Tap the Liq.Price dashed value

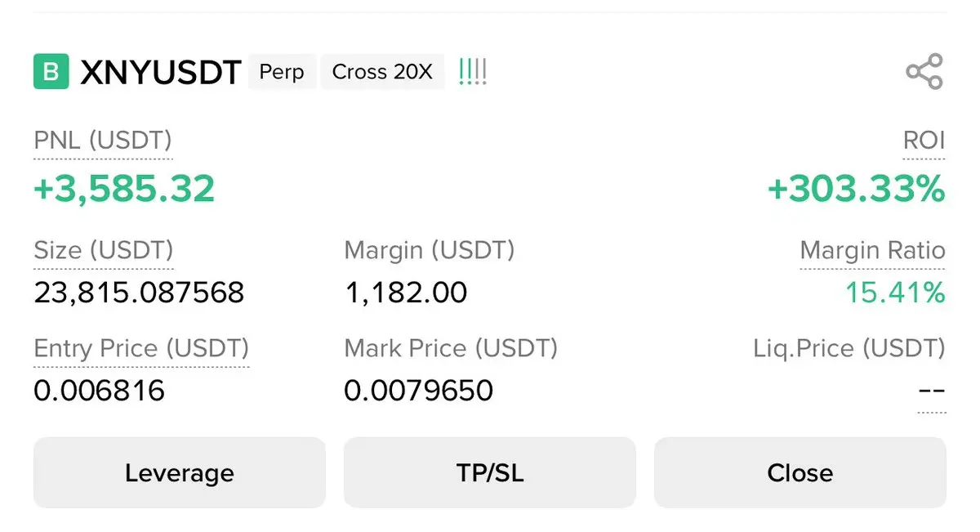pyautogui.click(x=932, y=390)
